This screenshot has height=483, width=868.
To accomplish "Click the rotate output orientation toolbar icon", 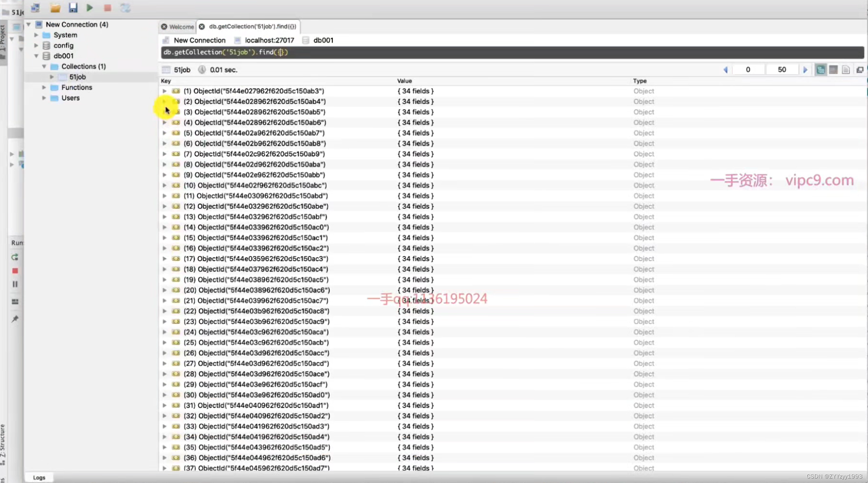I will tap(125, 8).
